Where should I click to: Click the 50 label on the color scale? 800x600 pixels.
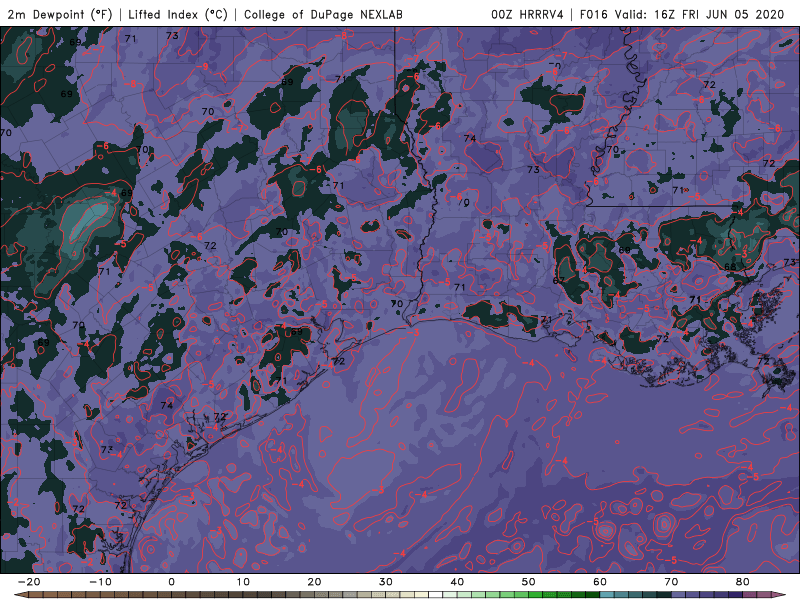(529, 582)
